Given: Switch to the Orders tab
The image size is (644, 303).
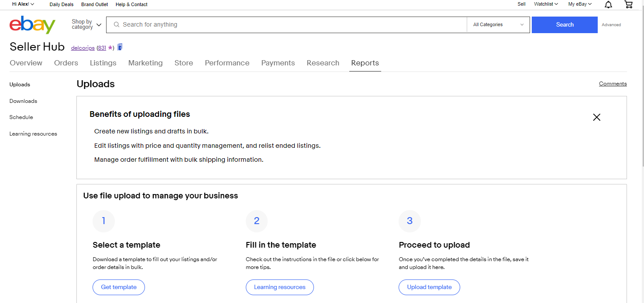Looking at the screenshot, I should point(66,63).
